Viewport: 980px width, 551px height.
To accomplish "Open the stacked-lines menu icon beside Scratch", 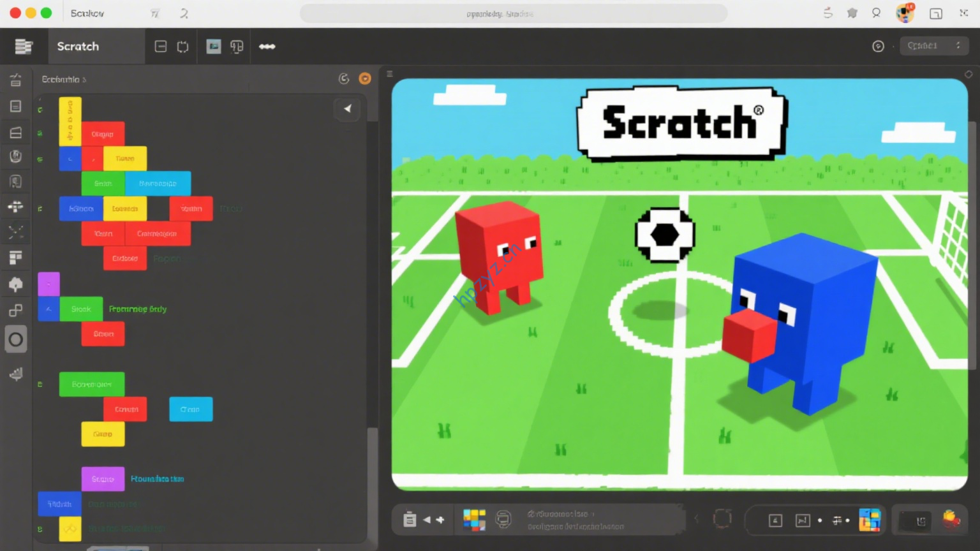I will point(24,46).
